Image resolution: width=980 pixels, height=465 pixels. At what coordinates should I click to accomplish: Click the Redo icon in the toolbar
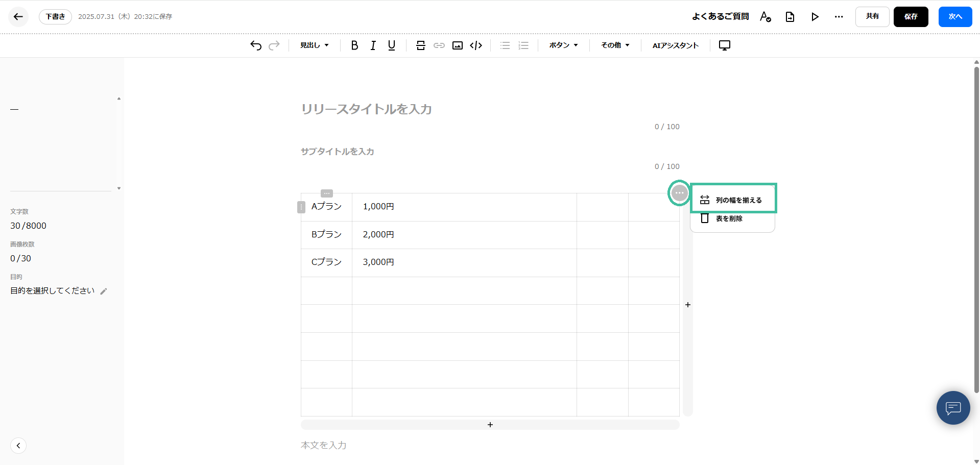coord(274,45)
